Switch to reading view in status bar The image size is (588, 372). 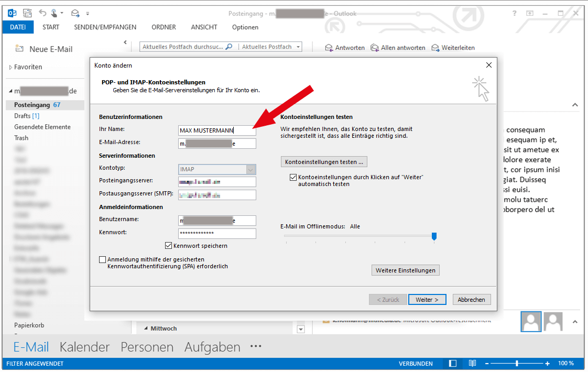472,363
